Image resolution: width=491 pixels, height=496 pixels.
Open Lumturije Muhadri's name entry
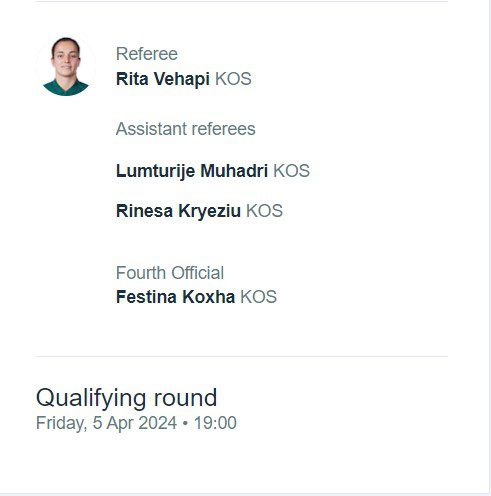pyautogui.click(x=192, y=171)
